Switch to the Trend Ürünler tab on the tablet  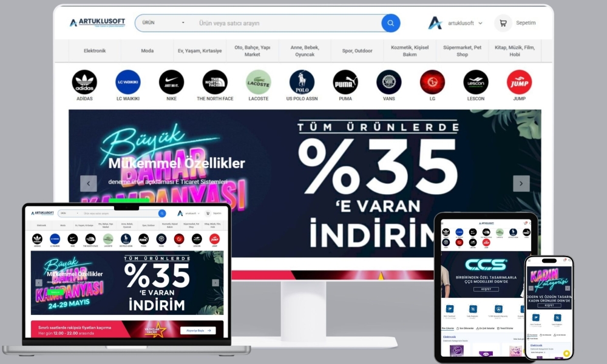click(505, 328)
